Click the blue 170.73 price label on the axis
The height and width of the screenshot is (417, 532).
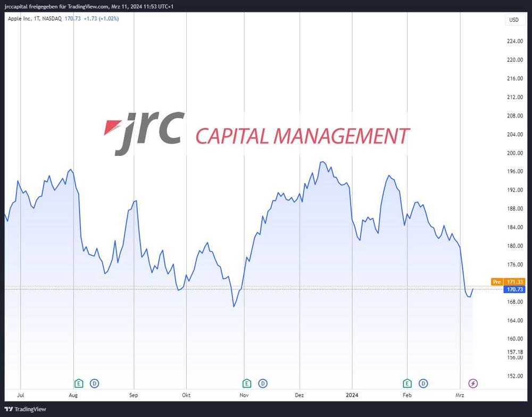point(514,289)
